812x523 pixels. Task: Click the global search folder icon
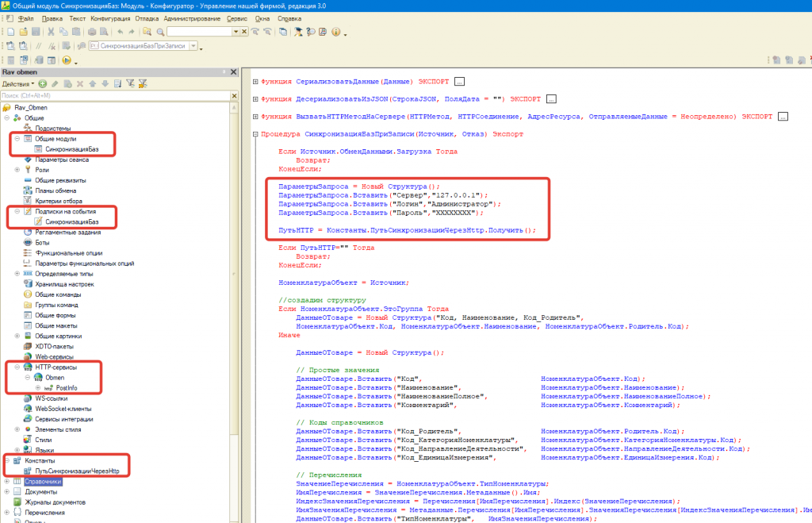coord(147,32)
